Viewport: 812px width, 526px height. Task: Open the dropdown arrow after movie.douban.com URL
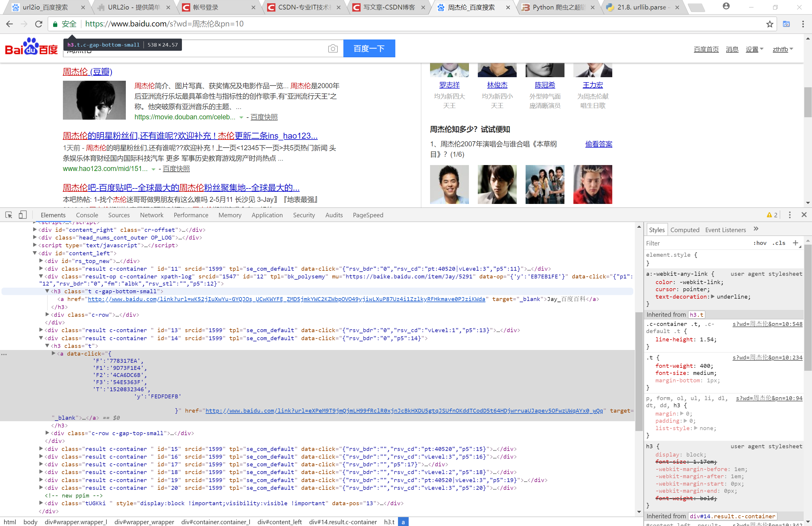(x=241, y=118)
